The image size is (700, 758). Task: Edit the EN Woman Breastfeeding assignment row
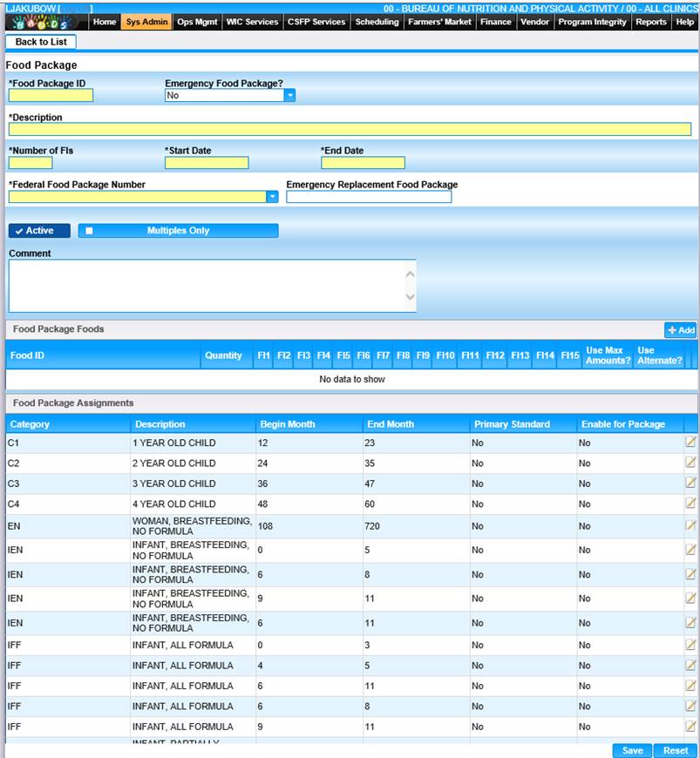tap(690, 525)
